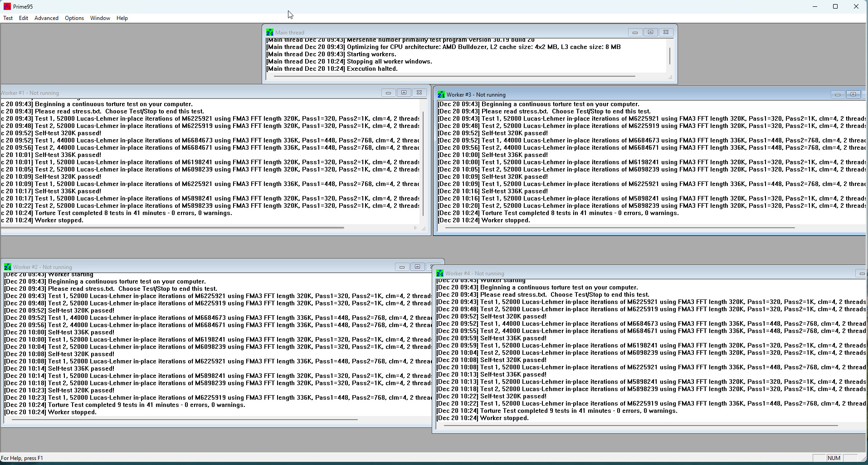Screen dimensions: 868x465
Task: Click Worker #2 10:23 "Self-test 320K passed!" line
Action: [59, 391]
